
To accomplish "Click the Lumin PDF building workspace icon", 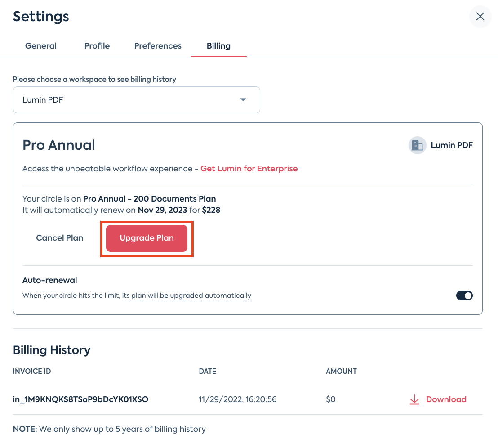I will (x=417, y=146).
